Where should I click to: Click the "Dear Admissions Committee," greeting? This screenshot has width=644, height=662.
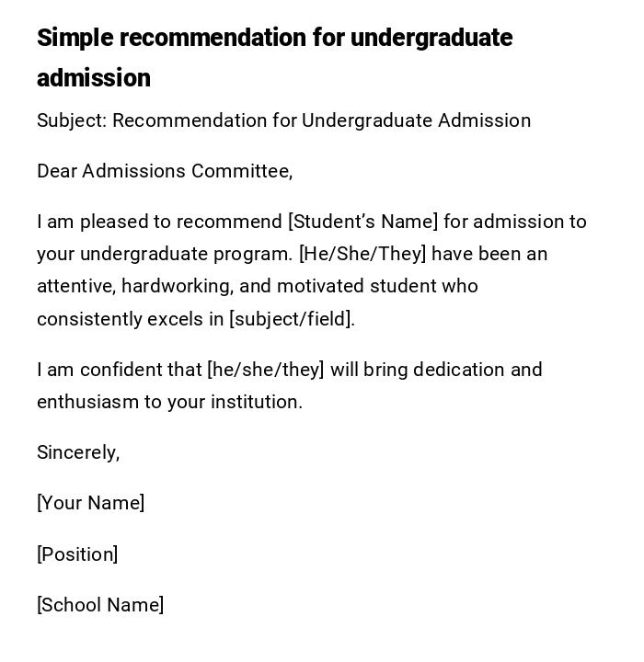point(165,171)
